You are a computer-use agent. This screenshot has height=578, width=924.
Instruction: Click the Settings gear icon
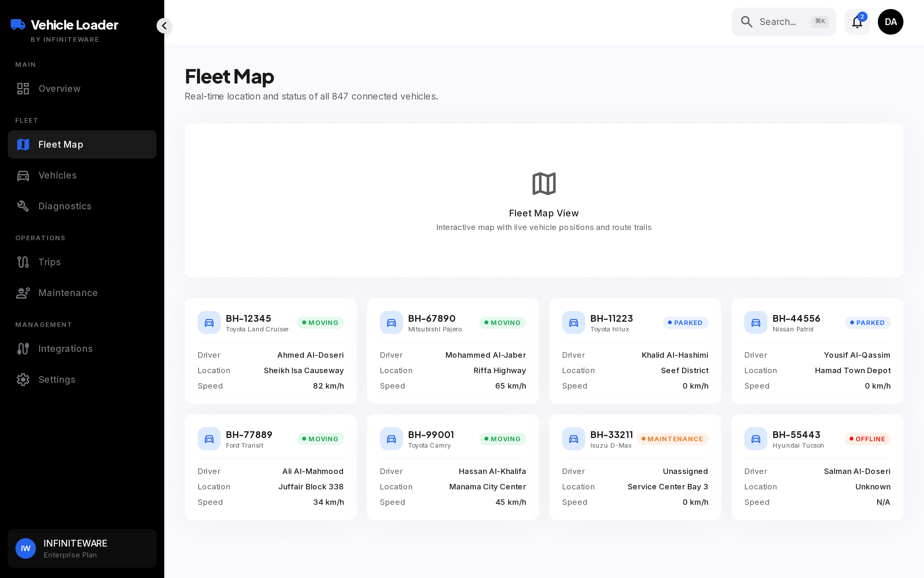23,380
